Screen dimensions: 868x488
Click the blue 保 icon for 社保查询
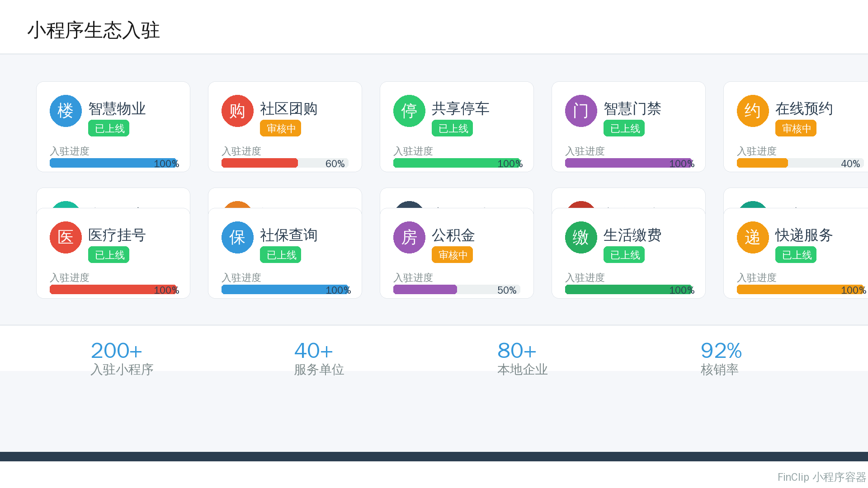pyautogui.click(x=237, y=237)
